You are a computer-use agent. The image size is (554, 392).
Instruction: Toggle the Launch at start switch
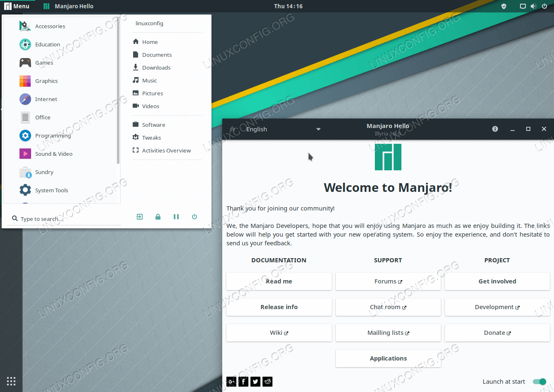click(x=539, y=382)
